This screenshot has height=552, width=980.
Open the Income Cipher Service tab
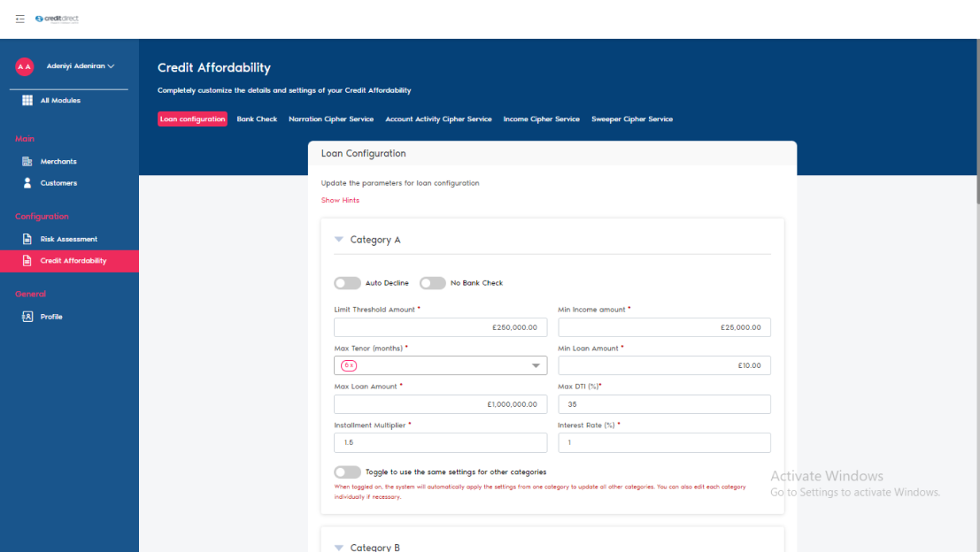[x=541, y=119]
